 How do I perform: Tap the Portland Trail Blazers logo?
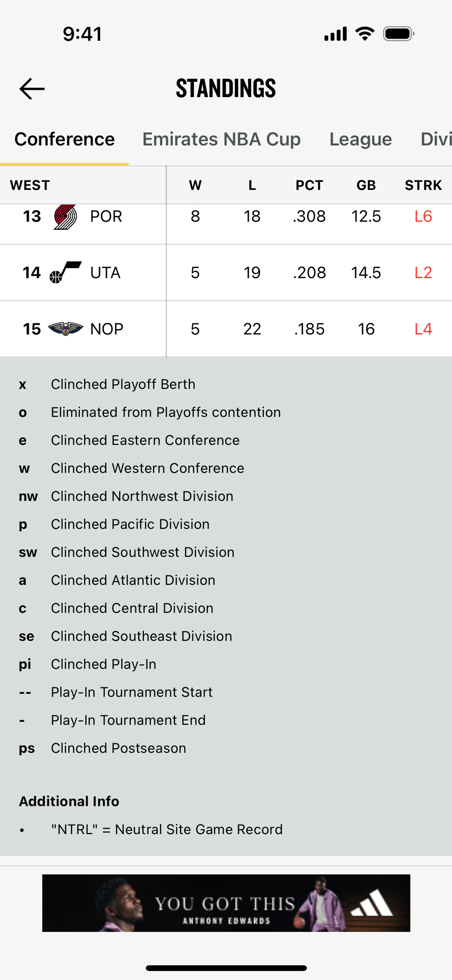[x=65, y=217]
